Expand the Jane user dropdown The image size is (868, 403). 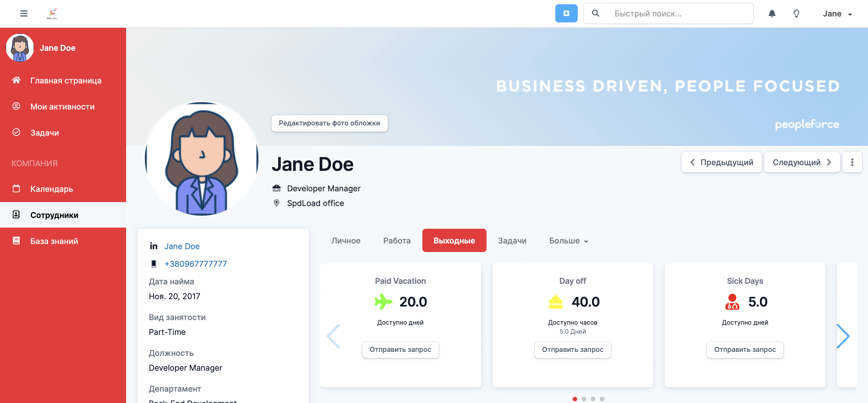point(837,14)
